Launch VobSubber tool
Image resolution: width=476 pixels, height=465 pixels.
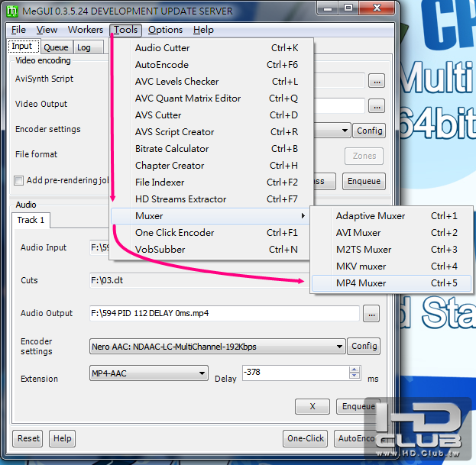click(212, 250)
